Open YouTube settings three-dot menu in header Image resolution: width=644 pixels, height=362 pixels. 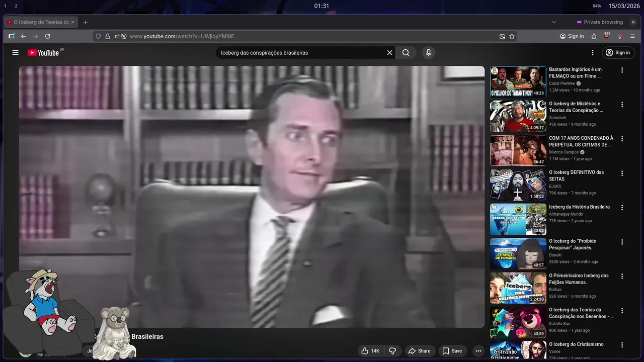(x=593, y=53)
